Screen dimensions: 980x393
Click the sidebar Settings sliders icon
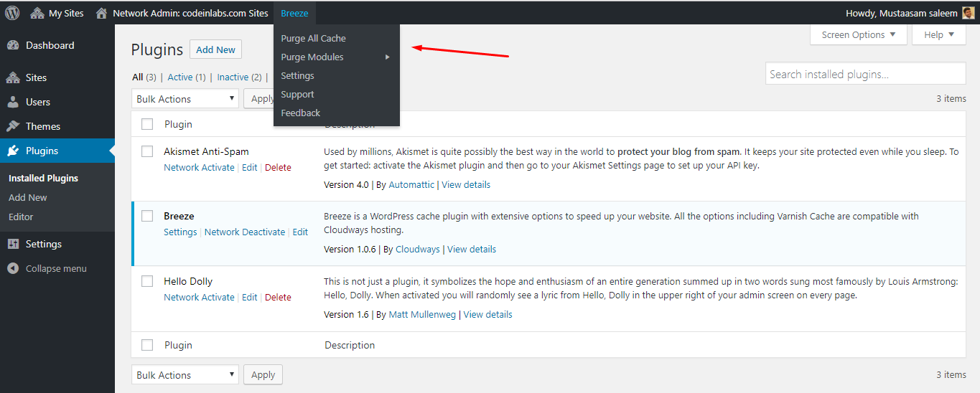[13, 244]
